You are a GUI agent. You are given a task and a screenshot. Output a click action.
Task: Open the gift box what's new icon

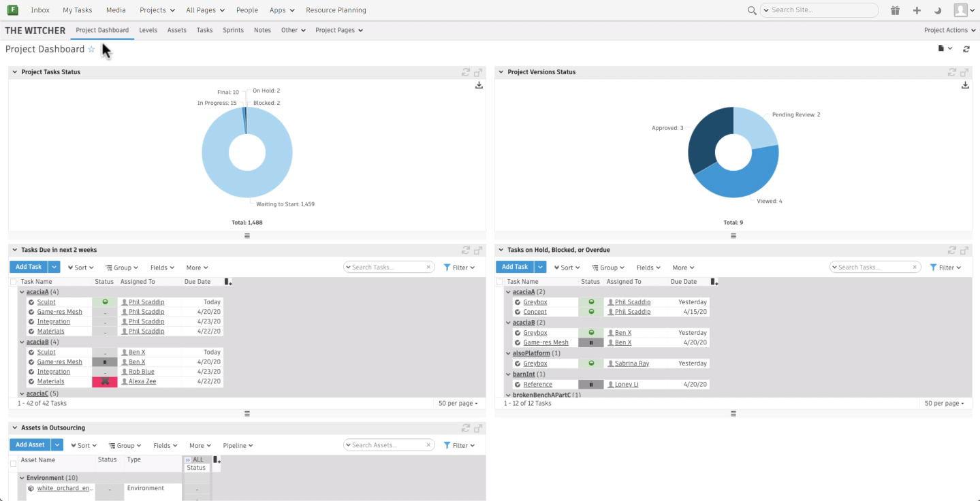tap(895, 10)
